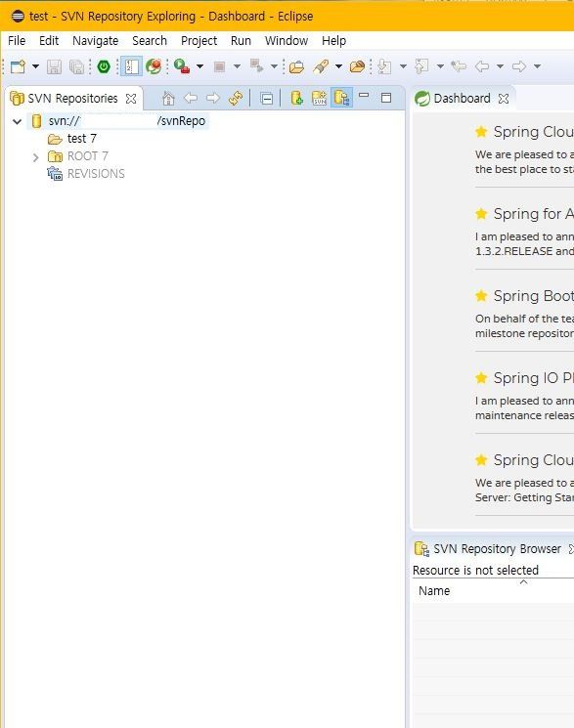Viewport: 574px width, 728px height.
Task: Click the Collapse All icon
Action: pyautogui.click(x=267, y=99)
